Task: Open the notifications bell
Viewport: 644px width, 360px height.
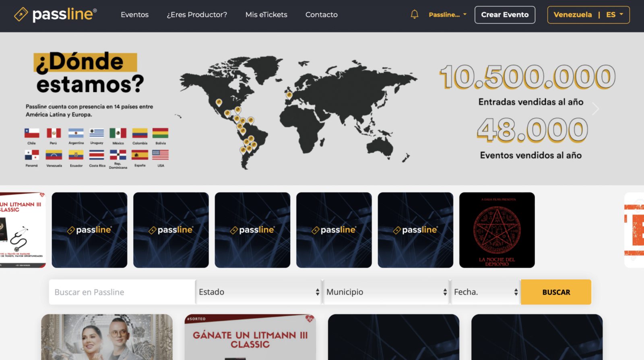Action: [x=415, y=14]
